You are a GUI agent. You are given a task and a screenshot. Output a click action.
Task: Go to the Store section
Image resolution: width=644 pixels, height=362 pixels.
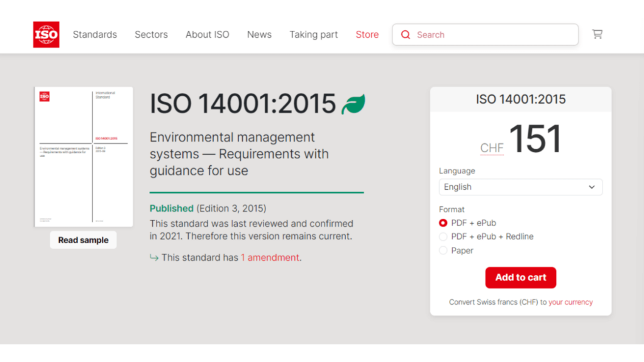[x=367, y=35]
